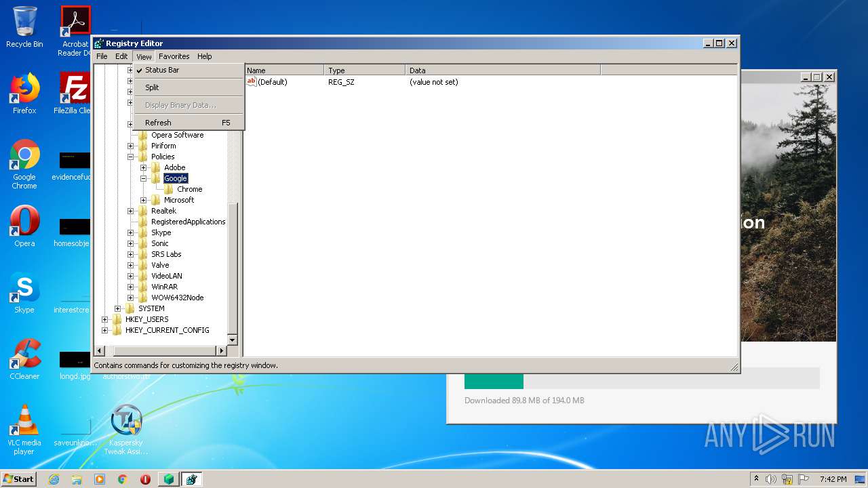Choose Refresh in the View menu
868x488 pixels.
[188, 123]
